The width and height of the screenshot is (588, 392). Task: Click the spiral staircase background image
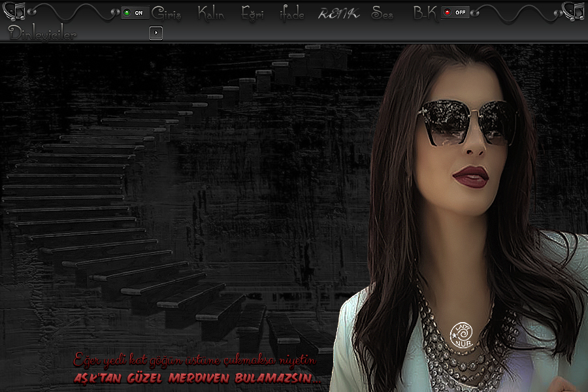(x=163, y=196)
